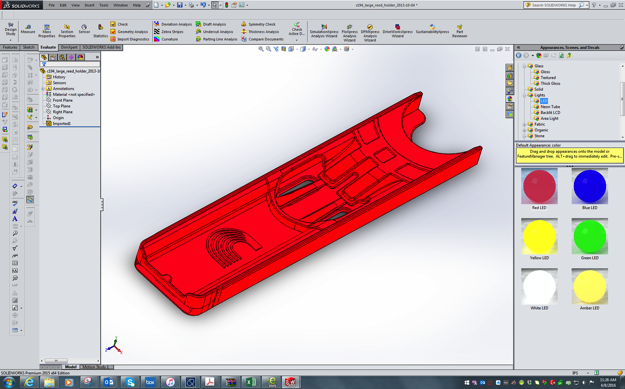Open Thickness Analysis tool
Viewport: 625px width, 389px height.
pyautogui.click(x=260, y=31)
